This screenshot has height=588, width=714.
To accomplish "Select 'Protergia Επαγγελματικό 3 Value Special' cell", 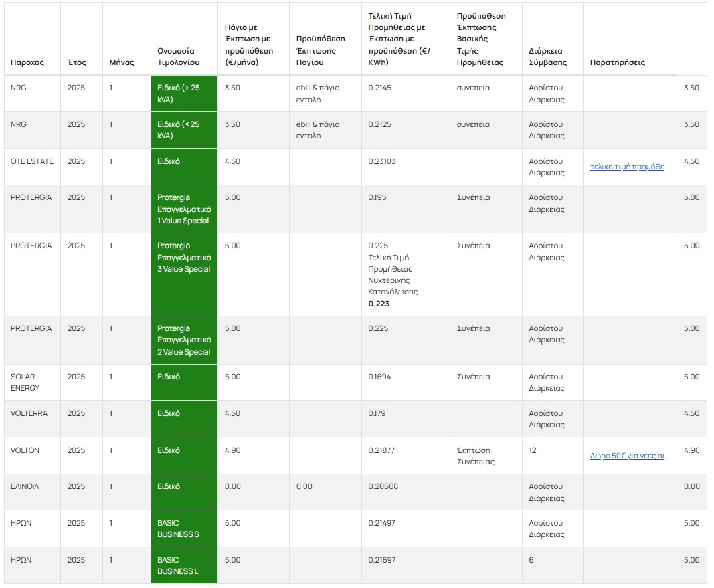I will coord(185,275).
